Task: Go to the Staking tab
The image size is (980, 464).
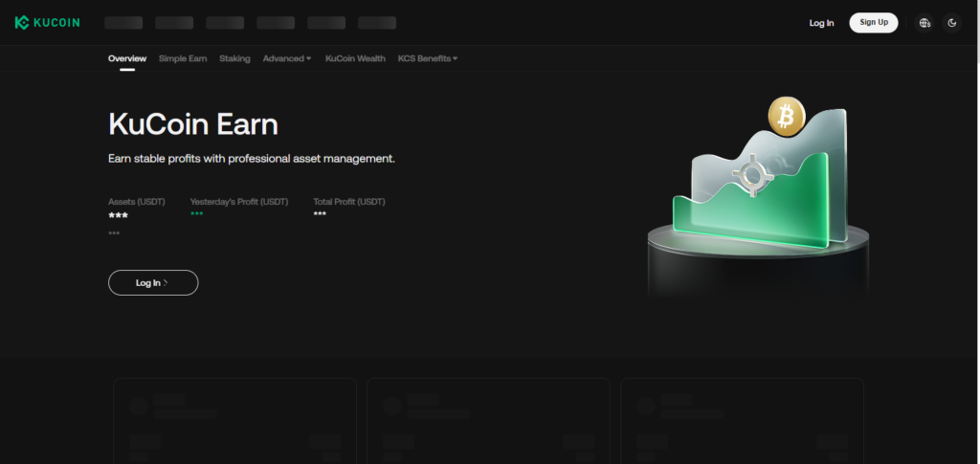Action: pyautogui.click(x=234, y=58)
